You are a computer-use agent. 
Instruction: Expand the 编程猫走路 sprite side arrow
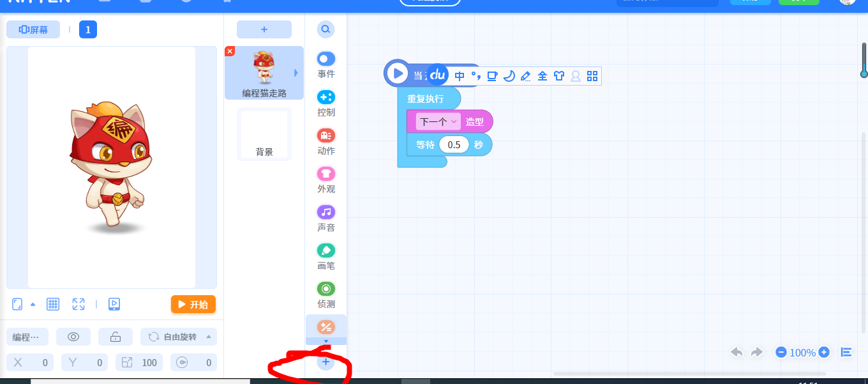point(296,73)
